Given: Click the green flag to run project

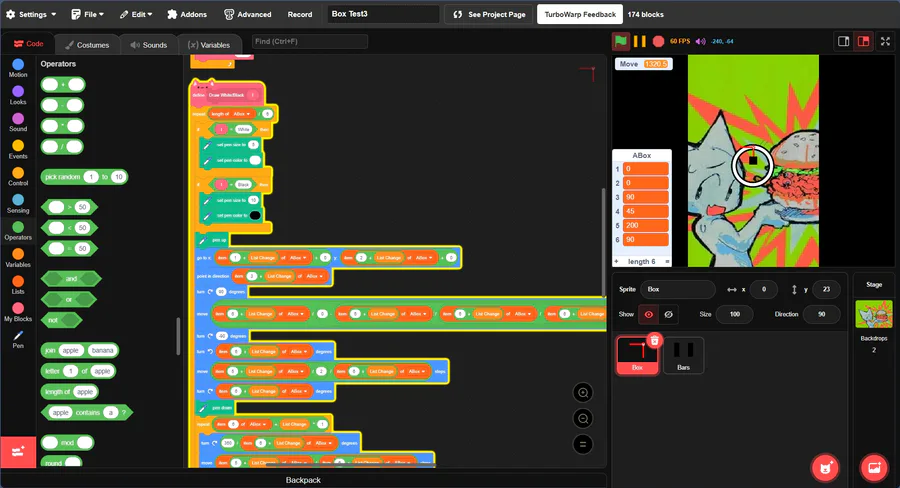Looking at the screenshot, I should (620, 41).
